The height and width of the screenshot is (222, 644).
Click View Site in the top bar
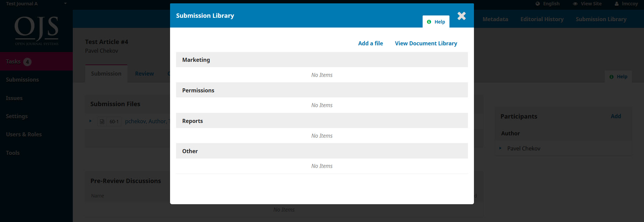click(587, 4)
